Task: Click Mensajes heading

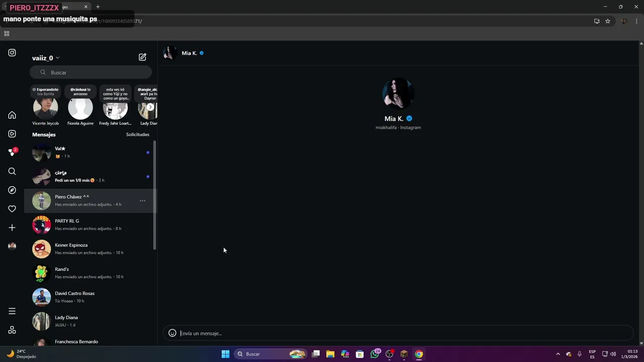Action: [x=44, y=135]
